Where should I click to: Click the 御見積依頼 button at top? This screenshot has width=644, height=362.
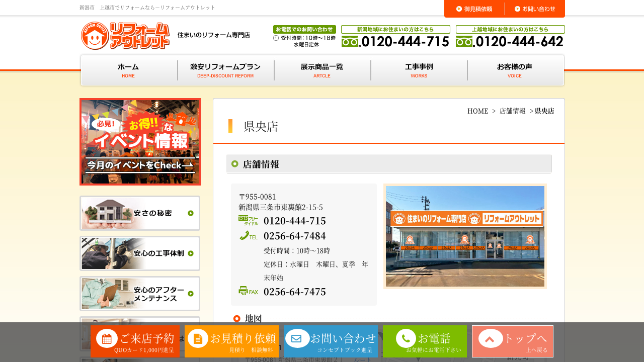point(474,9)
